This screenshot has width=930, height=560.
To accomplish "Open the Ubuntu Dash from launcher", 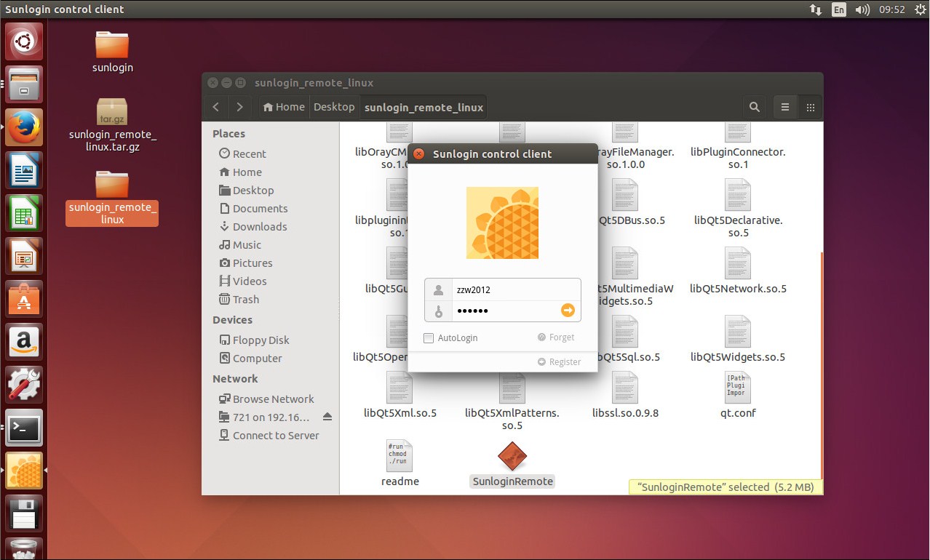I will pos(24,41).
